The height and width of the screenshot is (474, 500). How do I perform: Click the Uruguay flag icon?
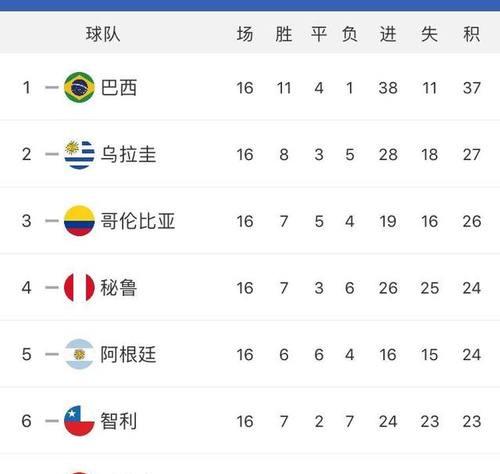(79, 154)
